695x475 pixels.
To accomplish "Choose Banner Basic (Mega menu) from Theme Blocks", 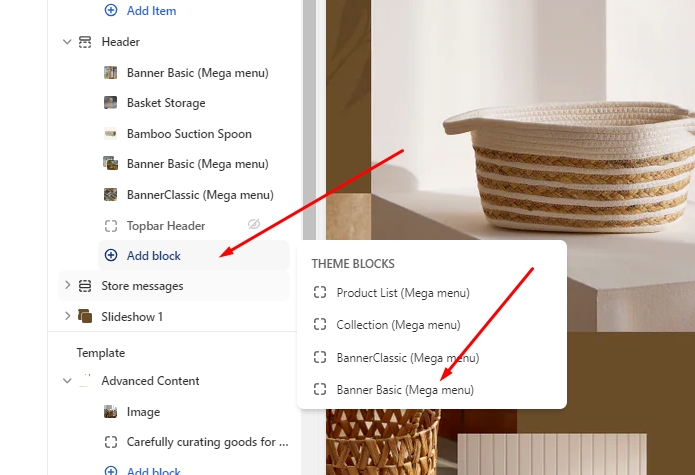I will pos(404,389).
